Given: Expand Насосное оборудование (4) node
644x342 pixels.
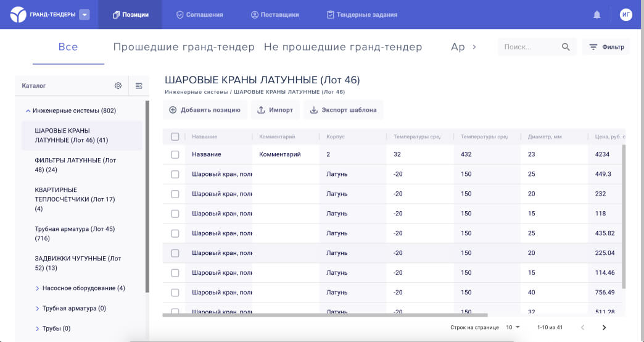Looking at the screenshot, I should pos(38,288).
